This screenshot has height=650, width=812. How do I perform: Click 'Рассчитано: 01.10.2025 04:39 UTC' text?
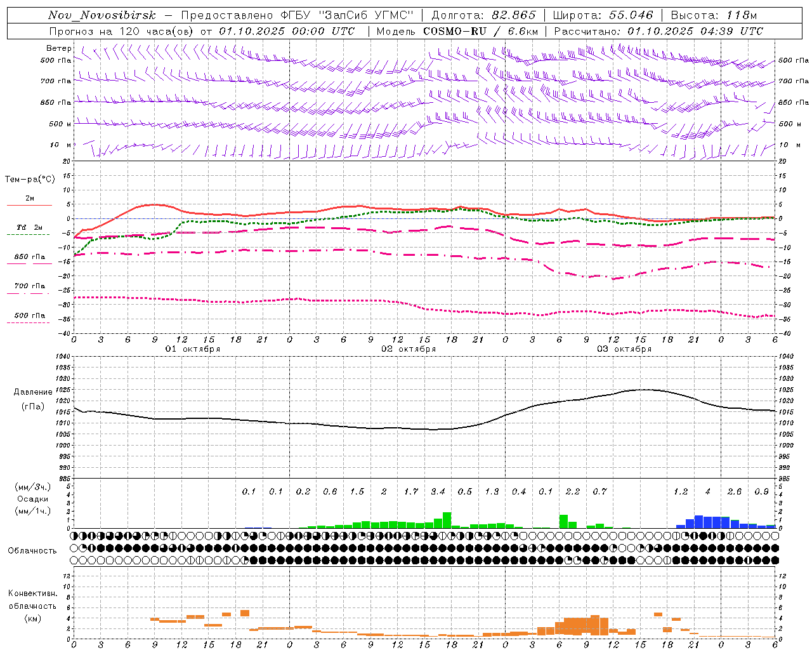[658, 31]
